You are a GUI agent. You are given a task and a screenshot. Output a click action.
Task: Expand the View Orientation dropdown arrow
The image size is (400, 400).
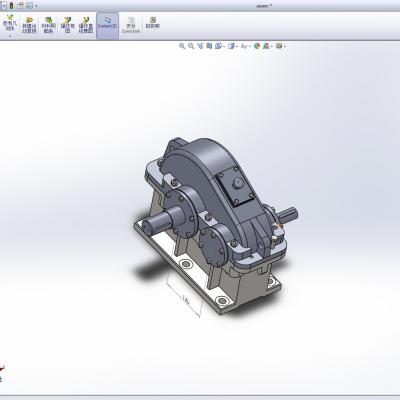coord(224,46)
